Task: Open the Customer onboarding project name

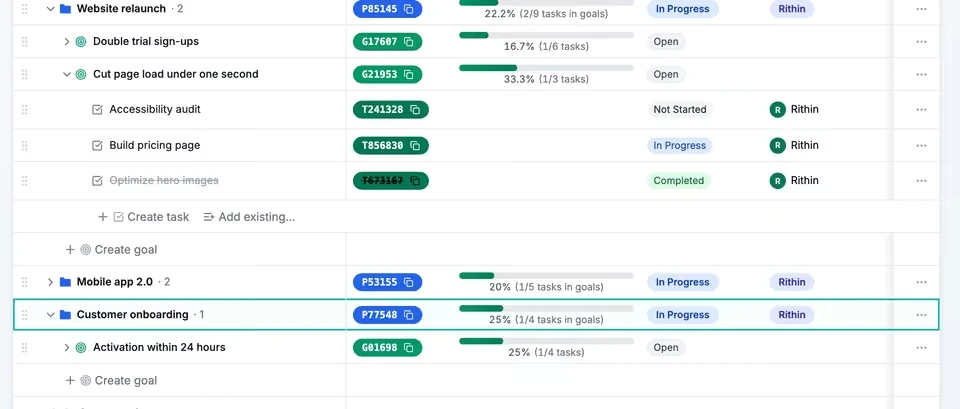Action: tap(132, 315)
